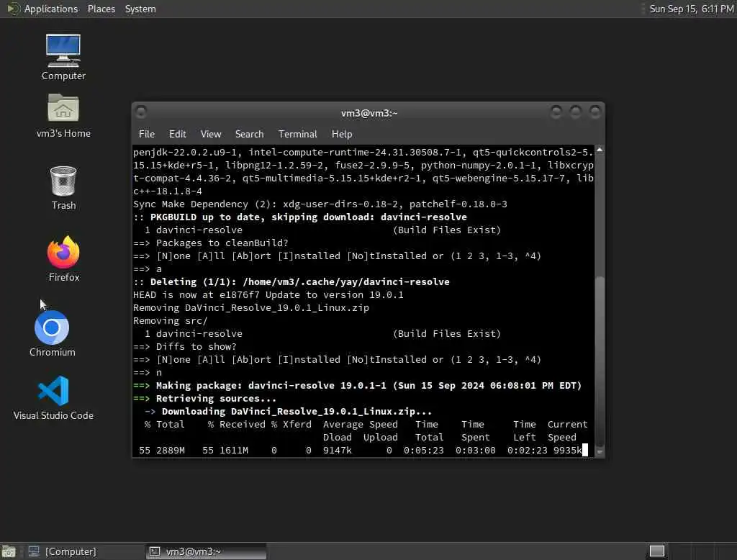The width and height of the screenshot is (737, 560).
Task: Open the terminal View menu
Action: 211,134
